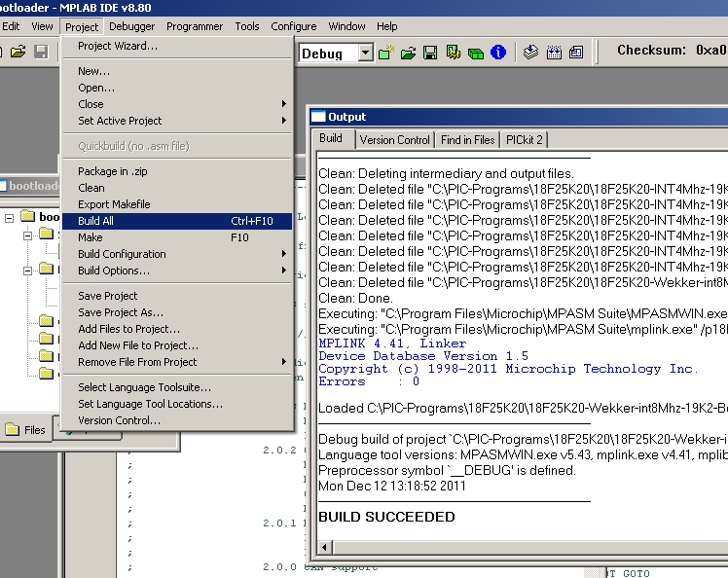Click the open file folder icon
This screenshot has height=578, width=728.
click(18, 52)
